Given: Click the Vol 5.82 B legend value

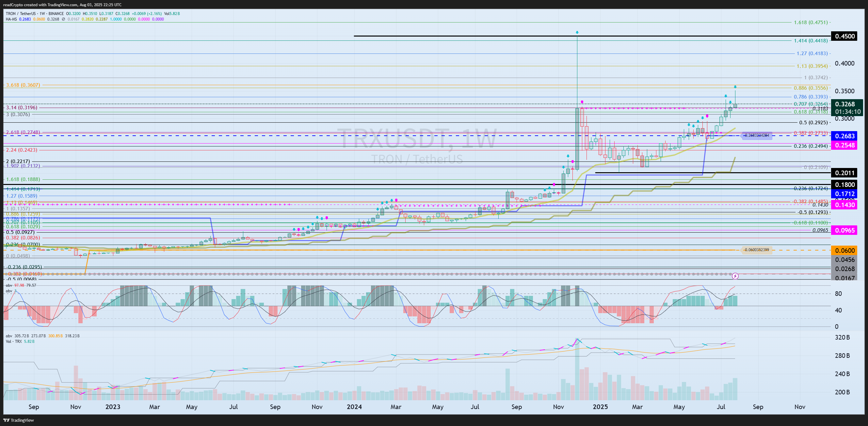Looking at the screenshot, I should [172, 14].
